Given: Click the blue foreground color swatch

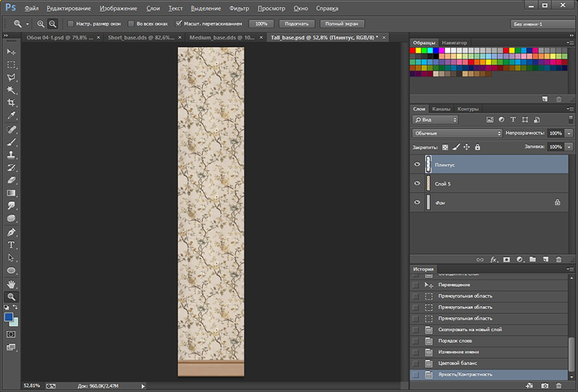Looking at the screenshot, I should pos(9,317).
